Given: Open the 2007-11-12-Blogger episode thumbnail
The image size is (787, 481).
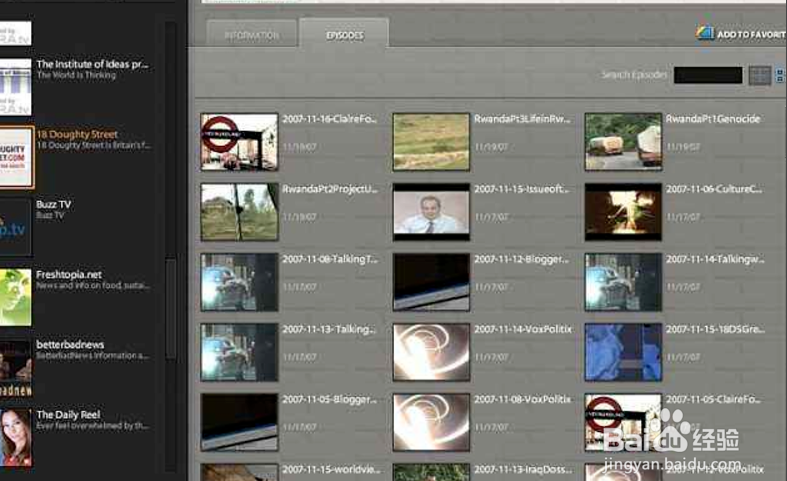Looking at the screenshot, I should 431,282.
